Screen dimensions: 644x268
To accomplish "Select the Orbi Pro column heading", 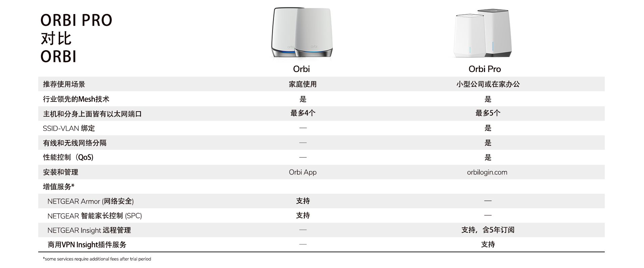I will (484, 69).
